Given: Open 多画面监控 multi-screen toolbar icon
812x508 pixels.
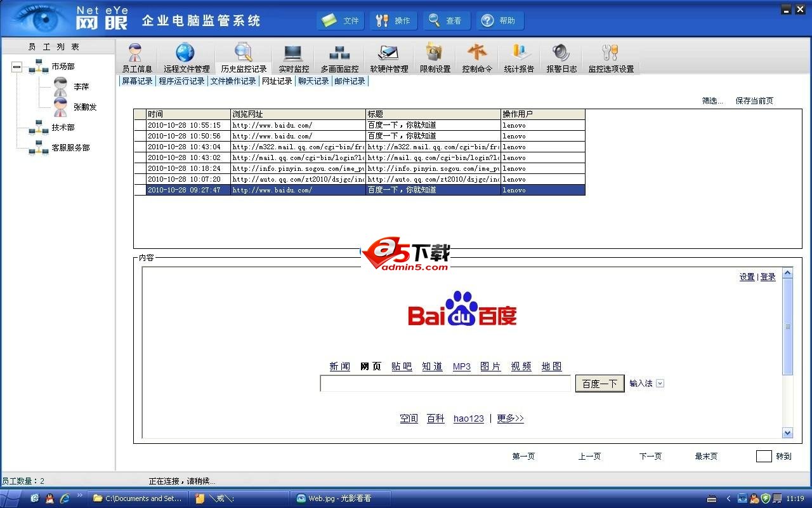Looking at the screenshot, I should [339, 58].
